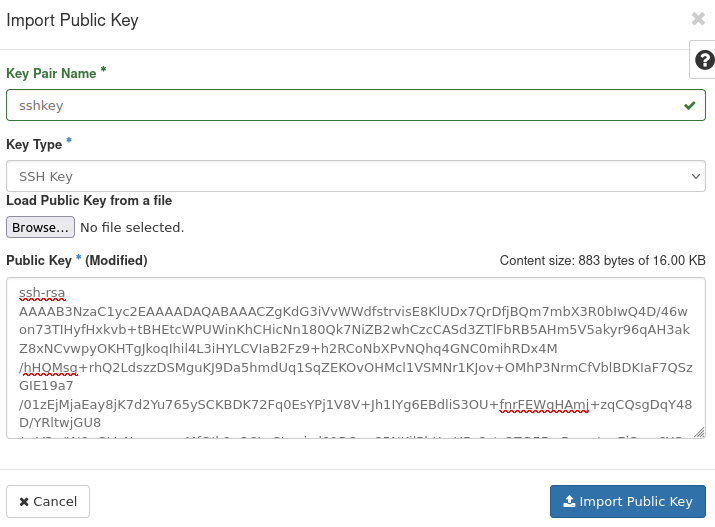The height and width of the screenshot is (527, 715).
Task: Click the Load Public Key from a file label
Action: (89, 201)
